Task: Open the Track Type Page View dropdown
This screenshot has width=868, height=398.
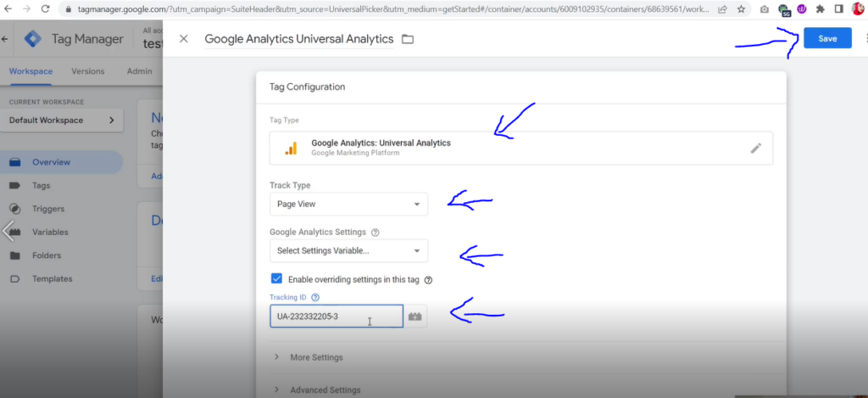Action: [348, 204]
